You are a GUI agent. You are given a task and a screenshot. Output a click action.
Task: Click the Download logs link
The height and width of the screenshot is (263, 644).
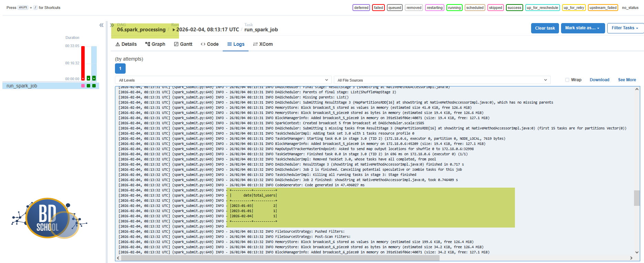599,80
